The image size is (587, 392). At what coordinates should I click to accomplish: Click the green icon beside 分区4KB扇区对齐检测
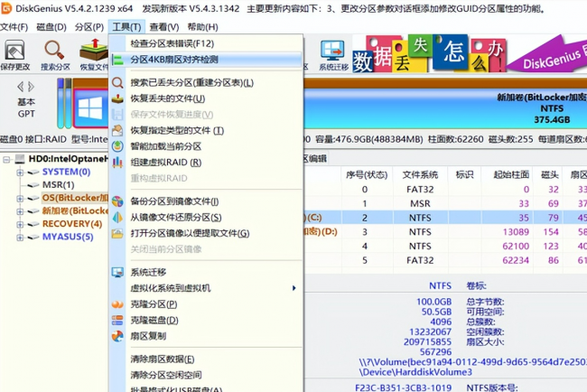pyautogui.click(x=117, y=60)
